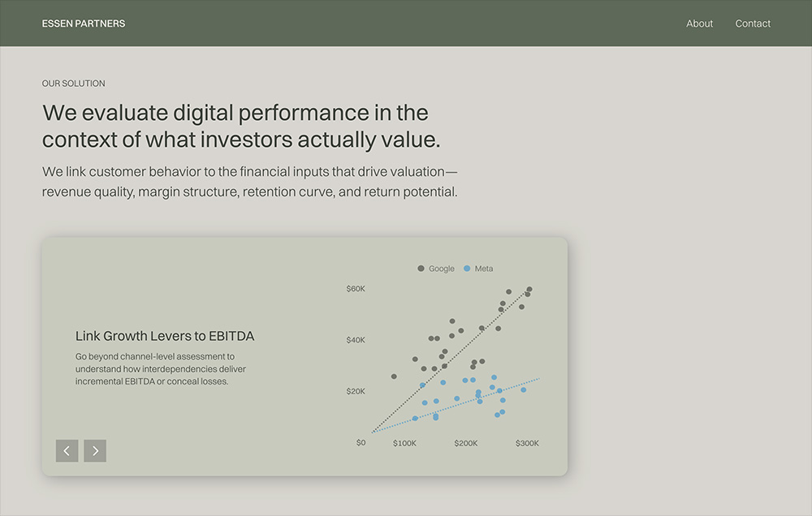
Task: Click the ESSEN PARTNERS logo text
Action: click(84, 24)
